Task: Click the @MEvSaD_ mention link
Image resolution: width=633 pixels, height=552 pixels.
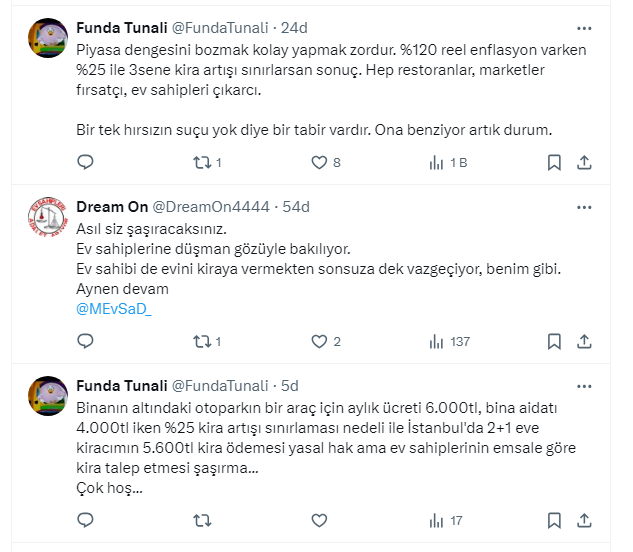Action: pos(114,309)
